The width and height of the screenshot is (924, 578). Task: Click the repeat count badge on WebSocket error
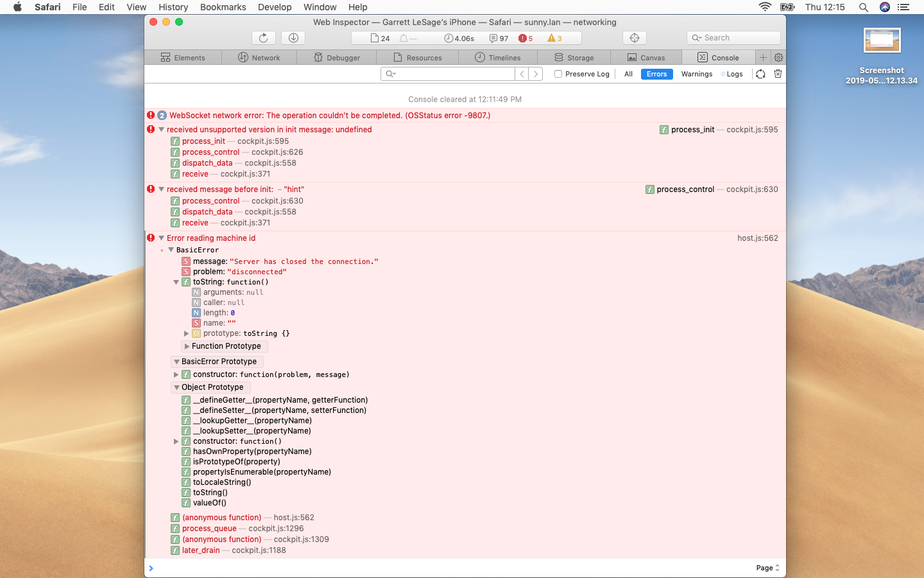(162, 116)
